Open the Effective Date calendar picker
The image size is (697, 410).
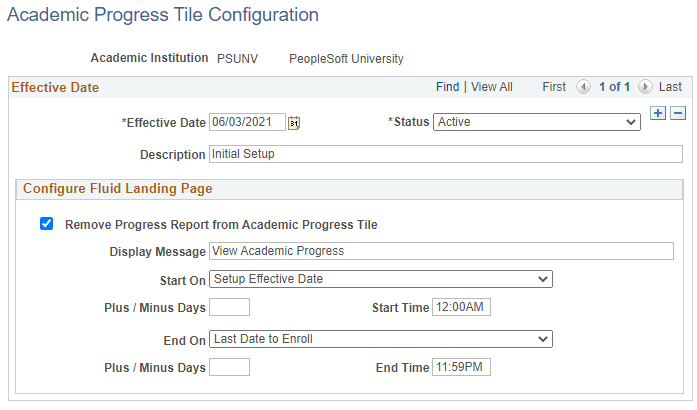(294, 123)
